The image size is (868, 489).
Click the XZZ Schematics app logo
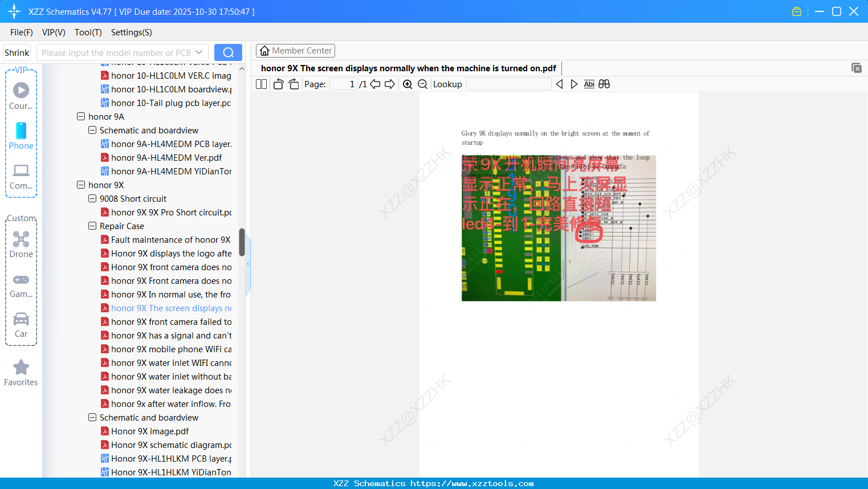pyautogui.click(x=14, y=11)
